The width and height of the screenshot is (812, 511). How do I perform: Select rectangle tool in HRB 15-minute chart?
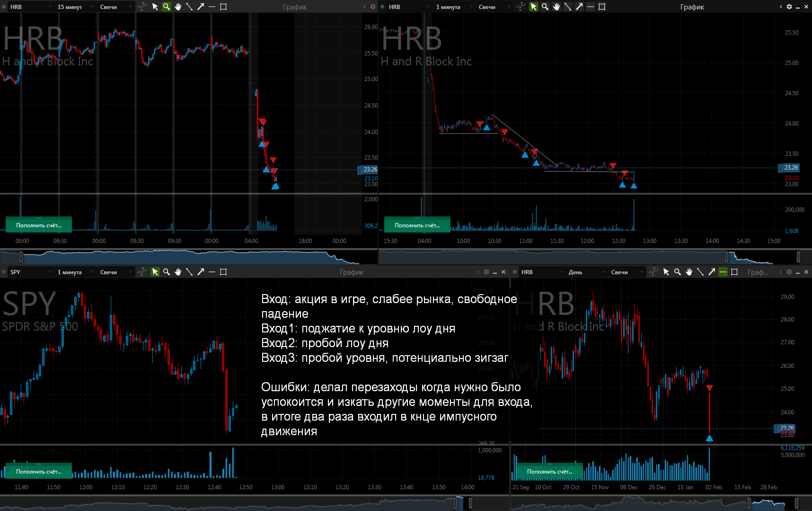[x=223, y=7]
